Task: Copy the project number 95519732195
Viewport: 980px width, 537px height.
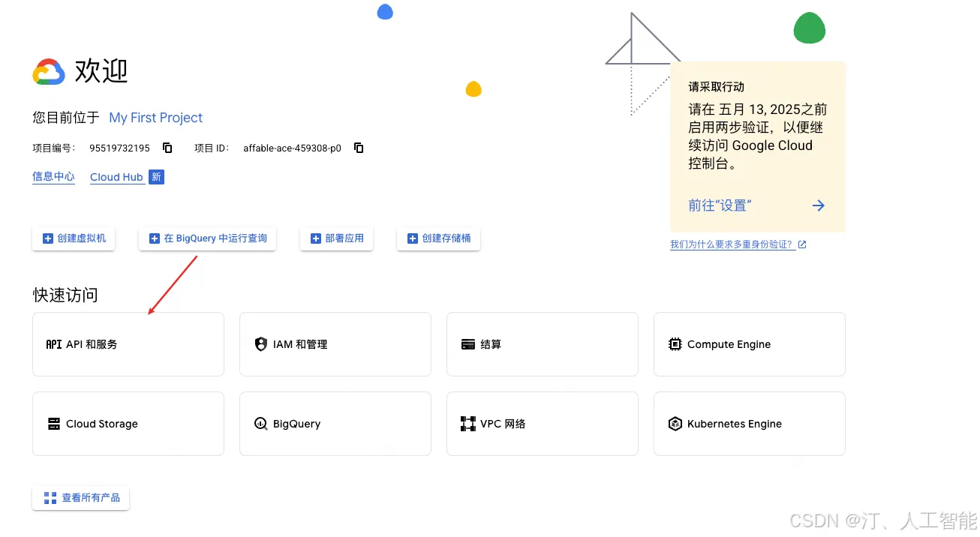Action: (167, 148)
